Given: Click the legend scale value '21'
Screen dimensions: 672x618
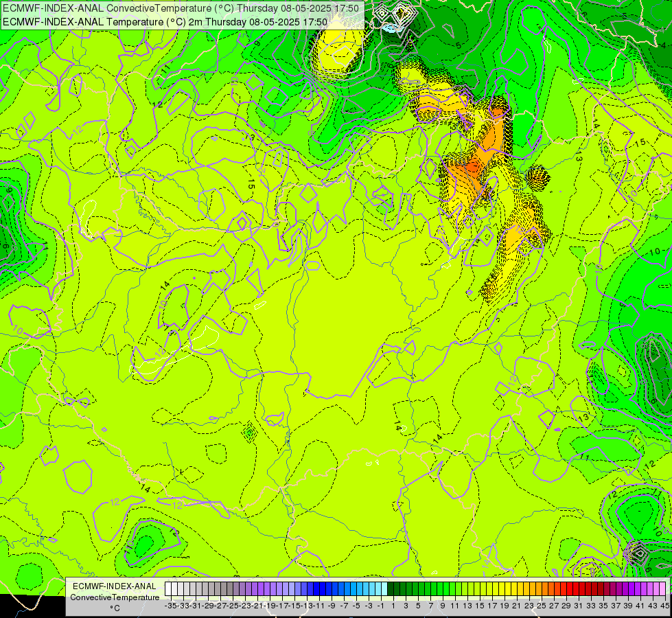Looking at the screenshot, I should pyautogui.click(x=517, y=606).
